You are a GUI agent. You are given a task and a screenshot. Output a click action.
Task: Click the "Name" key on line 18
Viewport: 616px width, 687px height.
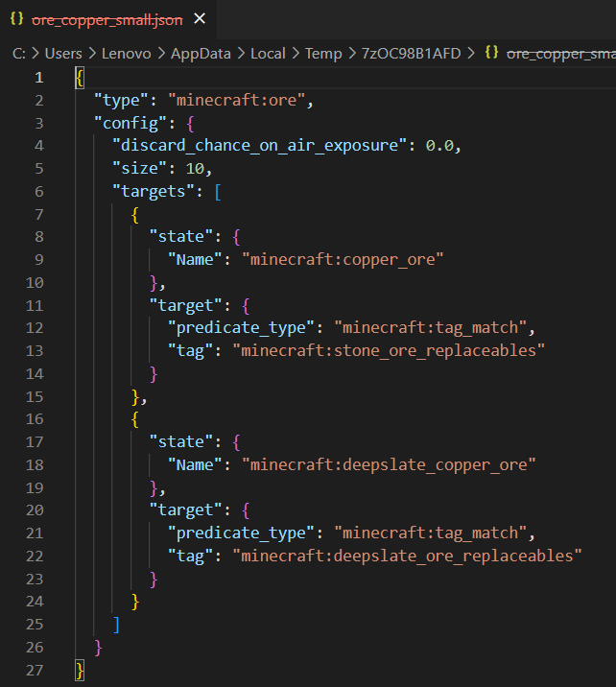pos(195,464)
